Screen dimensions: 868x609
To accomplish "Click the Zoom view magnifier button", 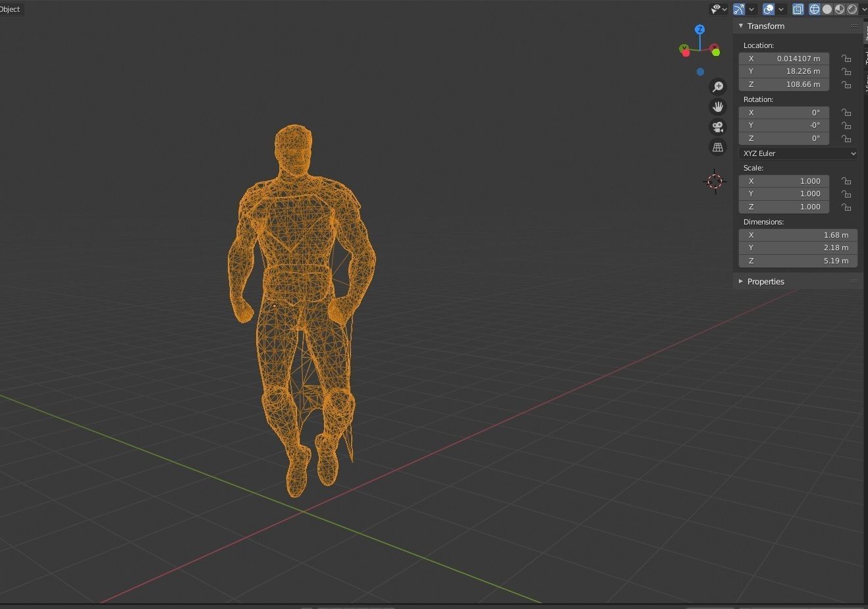I will tap(718, 87).
